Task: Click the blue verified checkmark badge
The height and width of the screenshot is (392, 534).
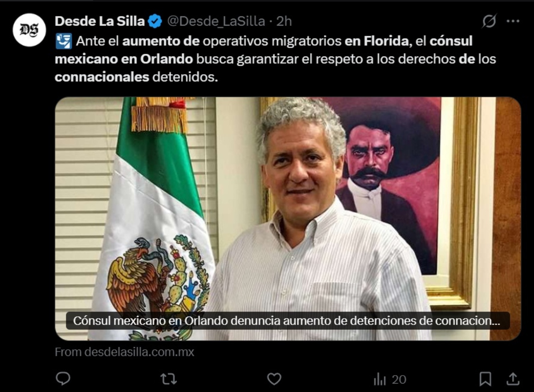Action: 155,21
